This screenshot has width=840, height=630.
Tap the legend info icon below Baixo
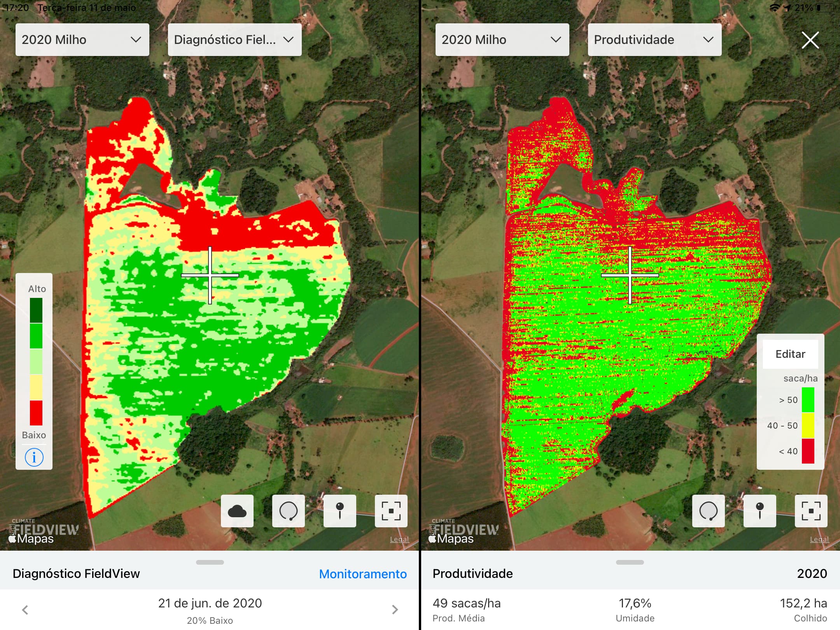(34, 457)
